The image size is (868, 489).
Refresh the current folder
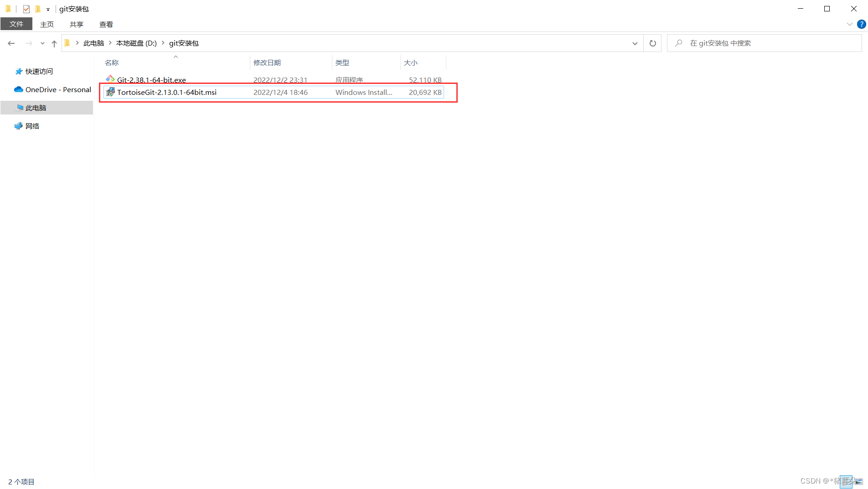(x=652, y=43)
